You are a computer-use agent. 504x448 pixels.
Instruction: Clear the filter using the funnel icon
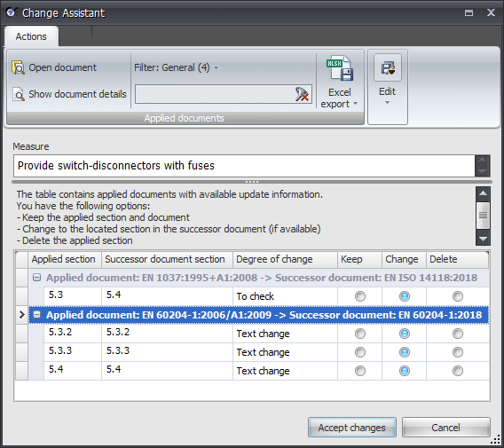pos(302,94)
